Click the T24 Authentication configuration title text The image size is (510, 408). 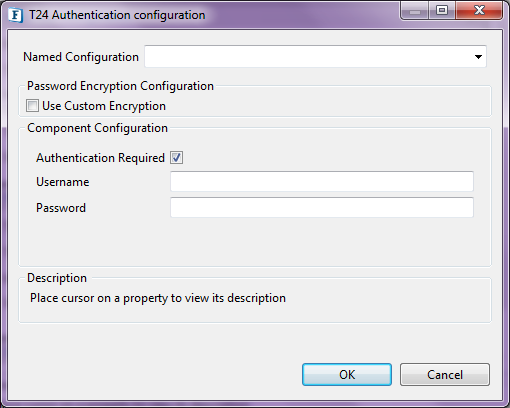[x=117, y=15]
